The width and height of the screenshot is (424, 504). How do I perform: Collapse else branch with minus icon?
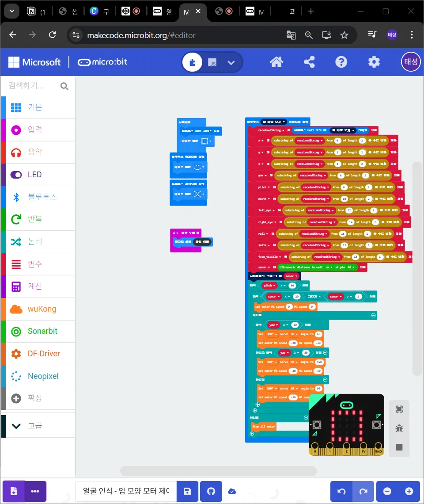coord(374,315)
